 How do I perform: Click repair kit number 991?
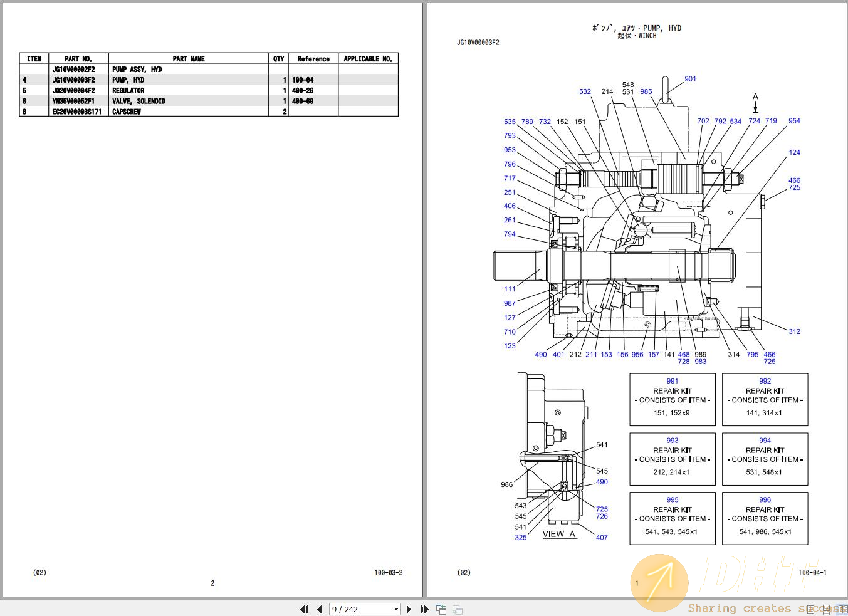tap(673, 381)
